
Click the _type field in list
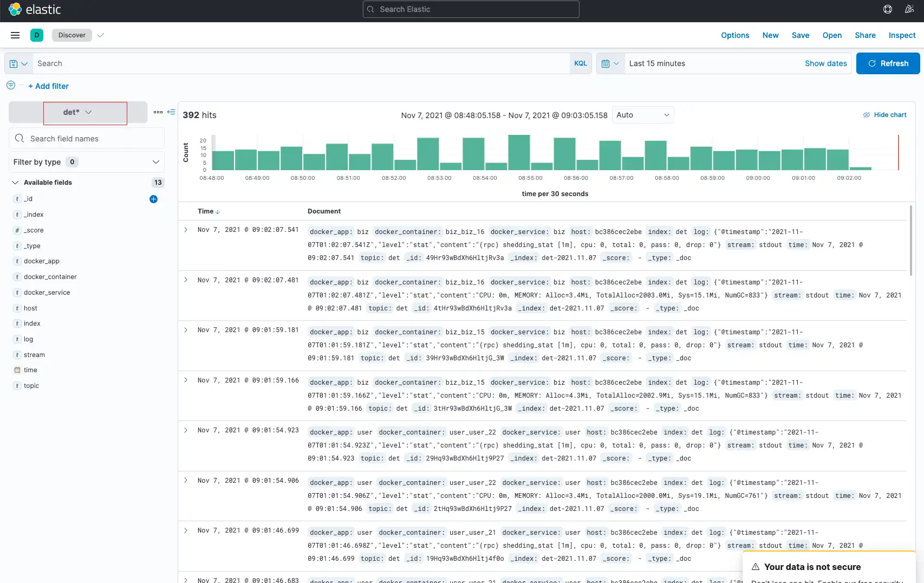(32, 246)
